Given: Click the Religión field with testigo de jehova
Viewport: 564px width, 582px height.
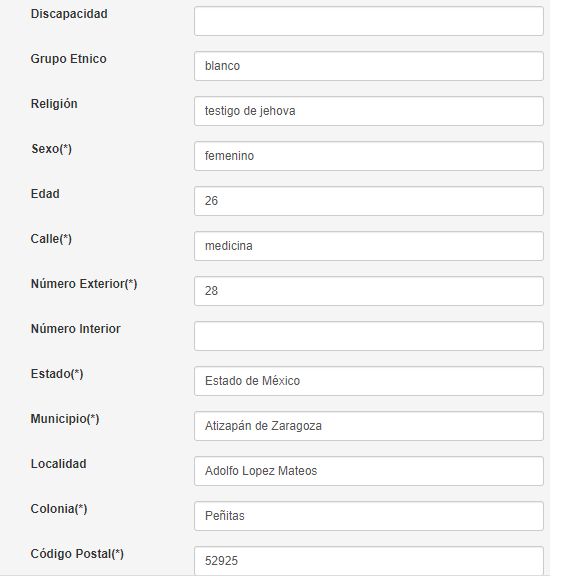Looking at the screenshot, I should tap(369, 111).
